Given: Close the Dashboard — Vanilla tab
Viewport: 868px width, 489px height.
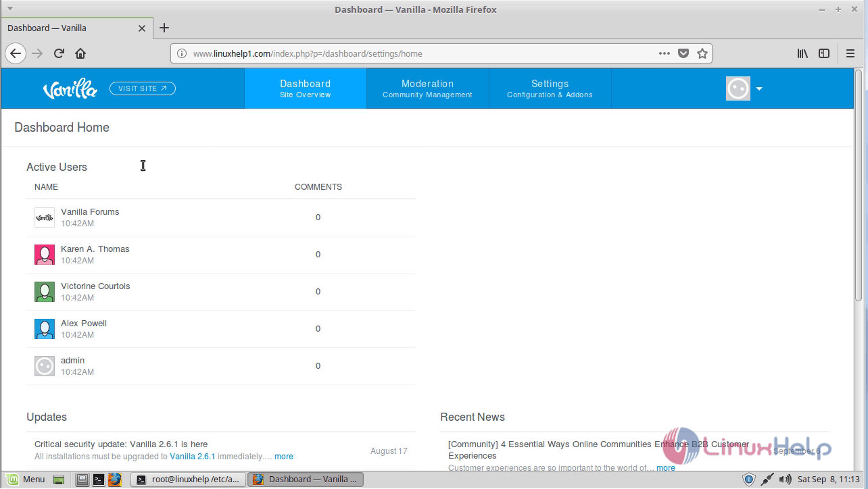Looking at the screenshot, I should 141,28.
